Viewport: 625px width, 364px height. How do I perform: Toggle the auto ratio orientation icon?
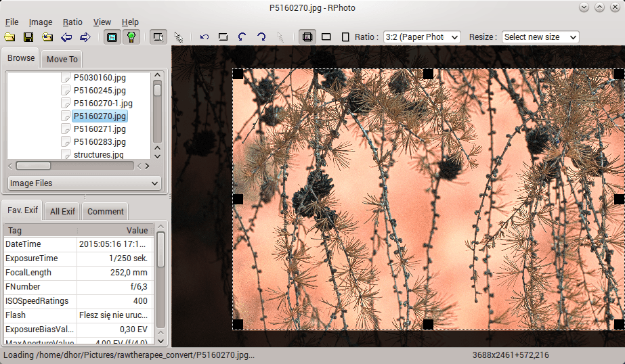[x=307, y=37]
